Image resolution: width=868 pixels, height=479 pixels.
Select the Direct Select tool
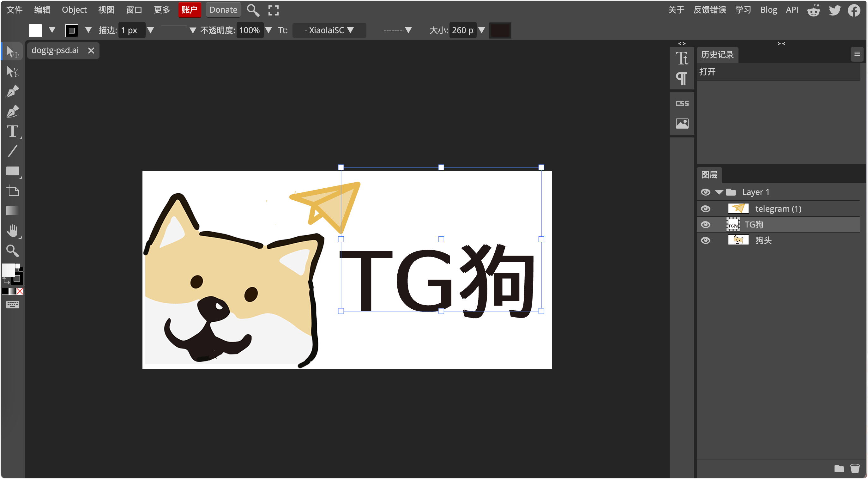(x=12, y=72)
